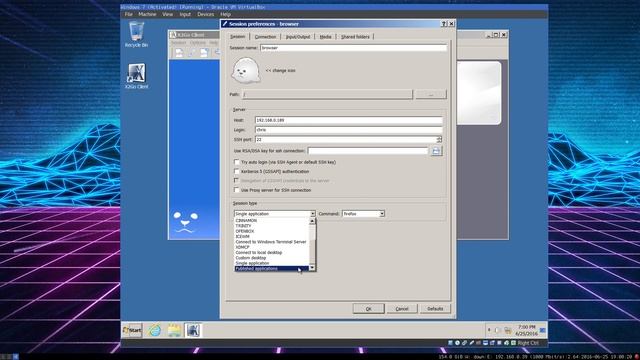This screenshot has width=640, height=360.
Task: Click the context help question mark button
Action: coord(444,24)
